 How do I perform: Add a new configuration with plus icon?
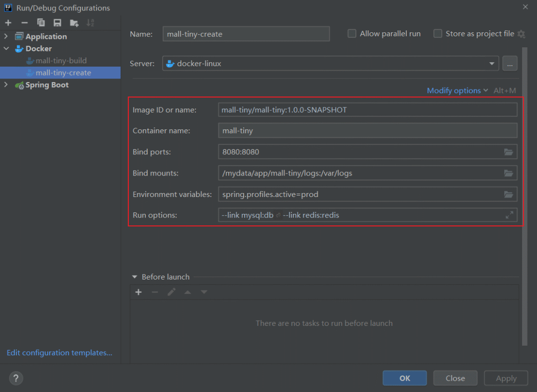8,23
